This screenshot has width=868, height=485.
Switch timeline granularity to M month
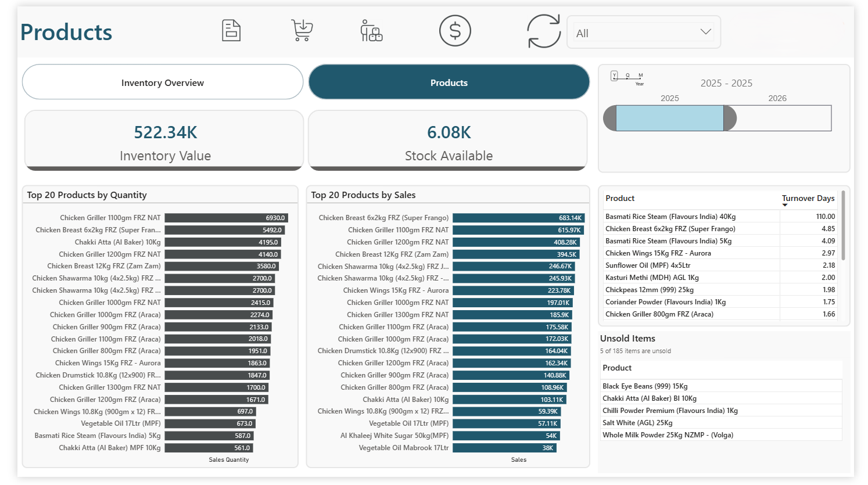[x=640, y=76]
